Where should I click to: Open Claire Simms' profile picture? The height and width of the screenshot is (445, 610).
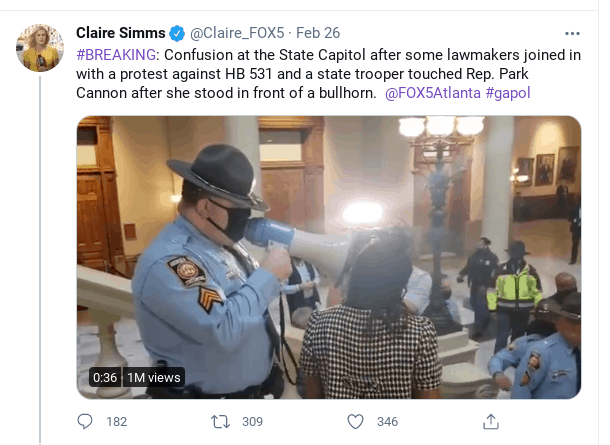(x=40, y=48)
